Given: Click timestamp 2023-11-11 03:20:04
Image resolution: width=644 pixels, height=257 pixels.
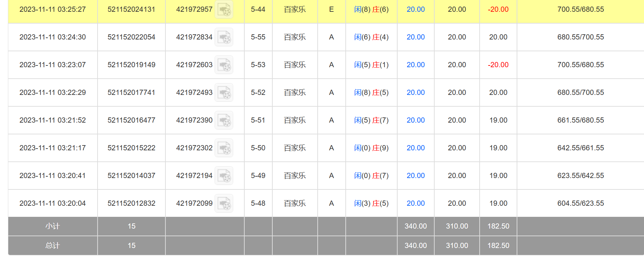Looking at the screenshot, I should 53,203.
